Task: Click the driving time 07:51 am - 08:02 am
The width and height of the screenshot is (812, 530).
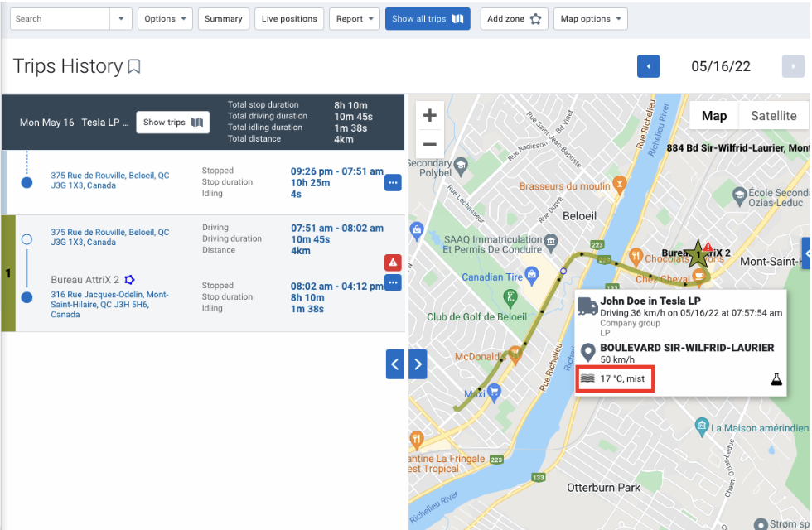Action: tap(337, 229)
